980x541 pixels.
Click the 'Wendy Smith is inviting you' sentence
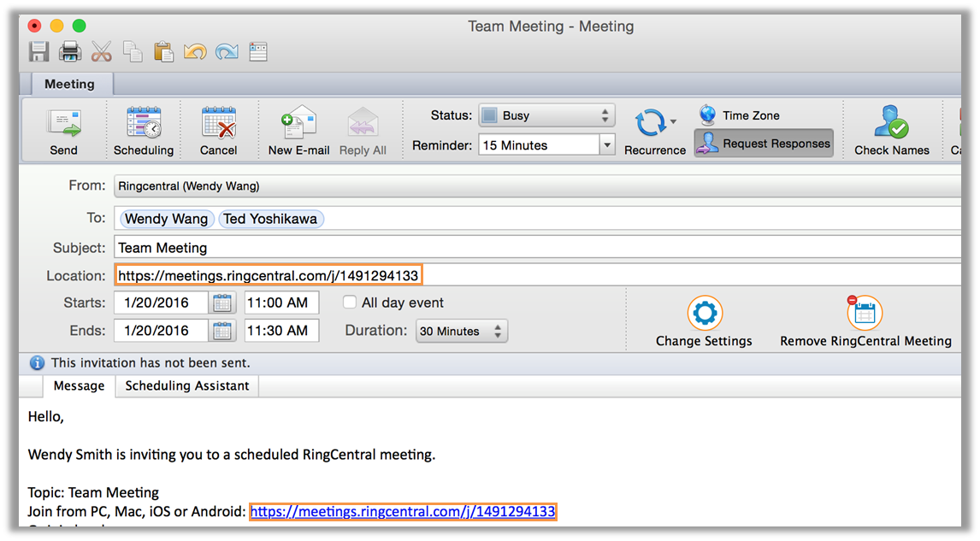tap(231, 455)
